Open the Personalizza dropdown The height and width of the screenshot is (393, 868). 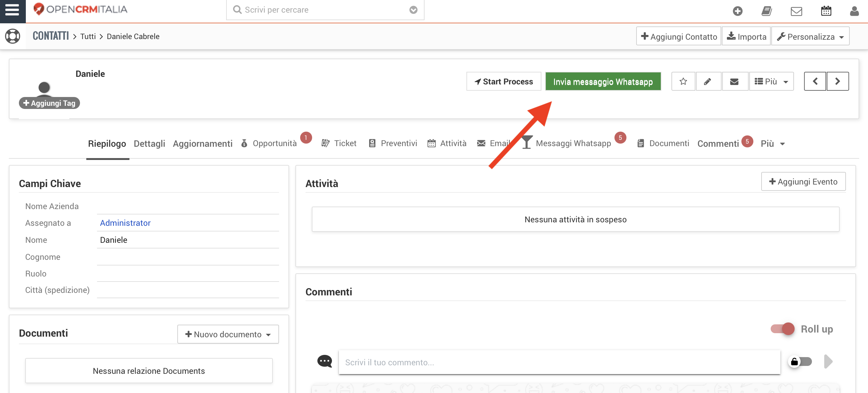coord(810,37)
